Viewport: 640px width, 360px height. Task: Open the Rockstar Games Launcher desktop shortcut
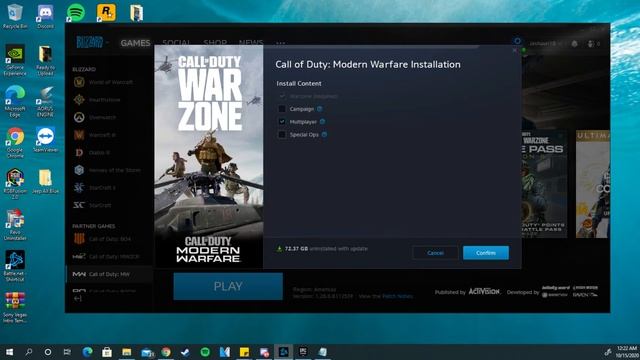tap(106, 13)
